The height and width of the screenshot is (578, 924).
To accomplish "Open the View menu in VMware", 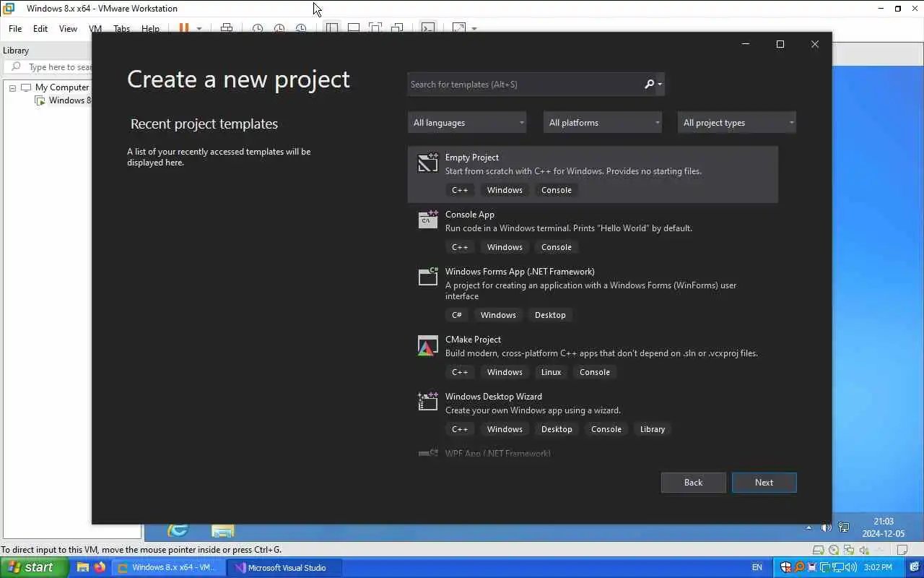I will tap(68, 29).
